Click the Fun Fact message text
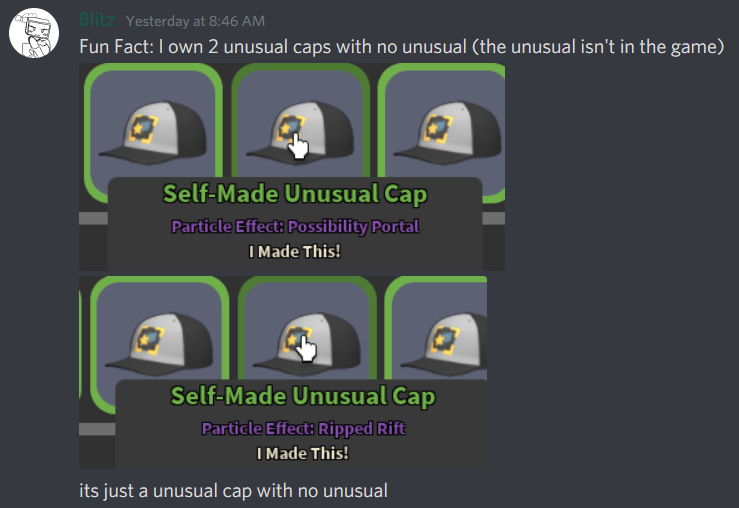 pos(402,47)
